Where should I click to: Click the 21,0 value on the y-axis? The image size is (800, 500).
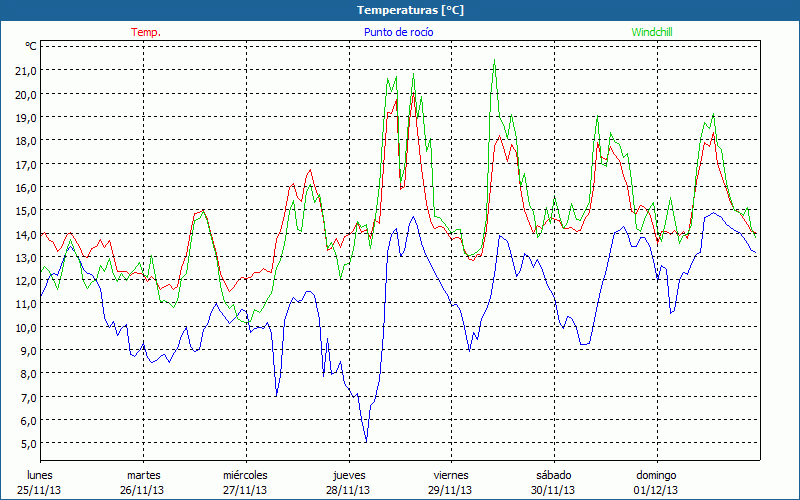pyautogui.click(x=25, y=70)
